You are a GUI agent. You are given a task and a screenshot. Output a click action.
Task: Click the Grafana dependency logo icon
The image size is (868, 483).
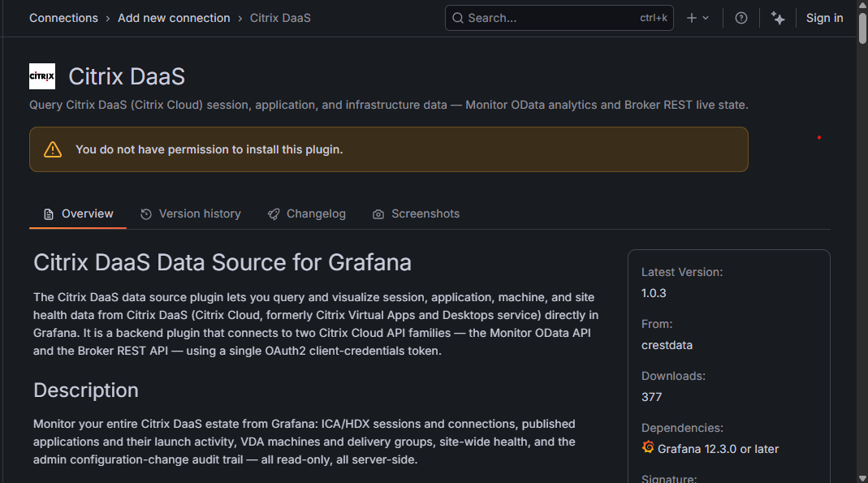[648, 447]
